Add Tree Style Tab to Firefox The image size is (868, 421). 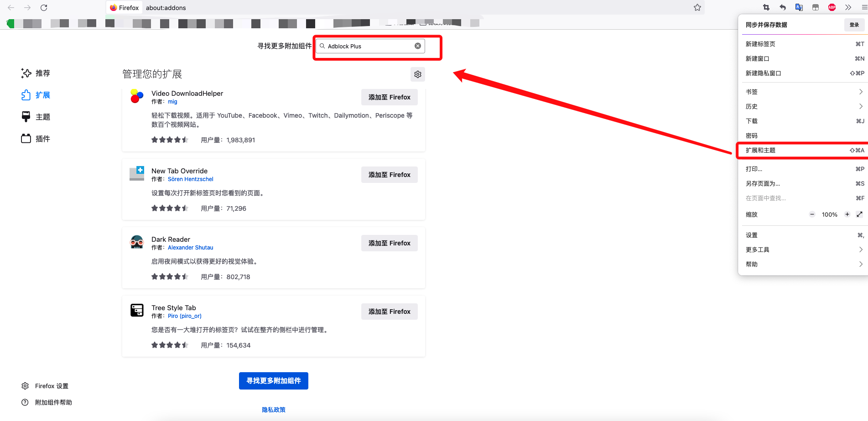pyautogui.click(x=390, y=312)
